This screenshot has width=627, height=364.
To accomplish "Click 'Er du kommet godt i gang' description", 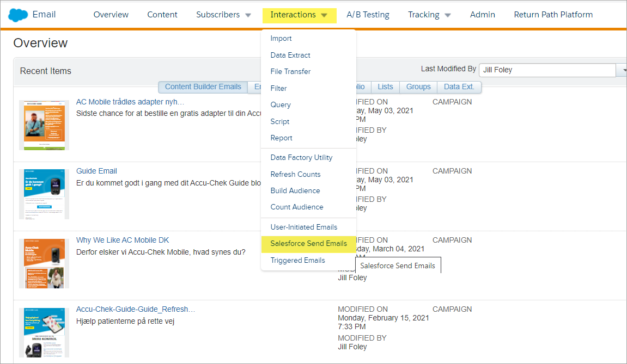I will pyautogui.click(x=168, y=183).
